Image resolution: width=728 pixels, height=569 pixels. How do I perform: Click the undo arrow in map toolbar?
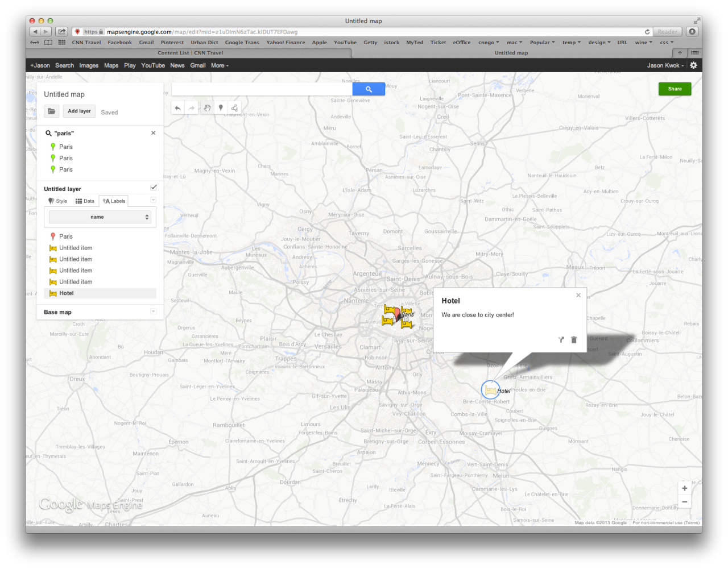pyautogui.click(x=178, y=108)
